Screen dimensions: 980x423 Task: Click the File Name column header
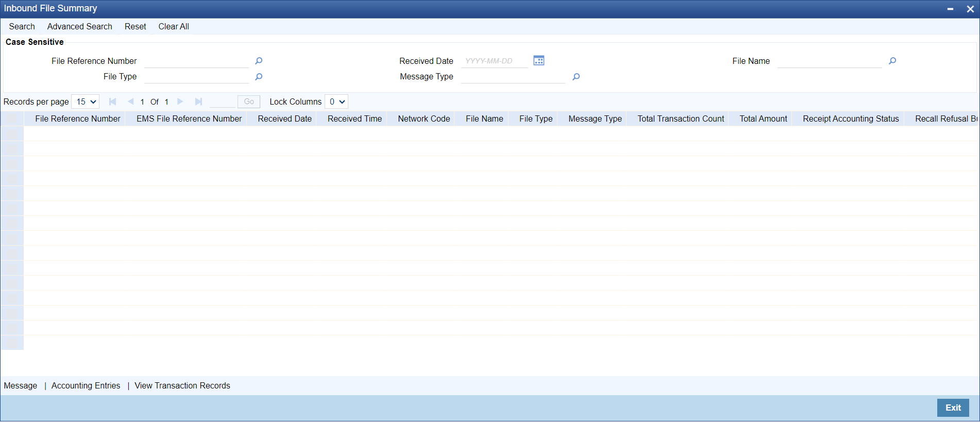pyautogui.click(x=484, y=119)
